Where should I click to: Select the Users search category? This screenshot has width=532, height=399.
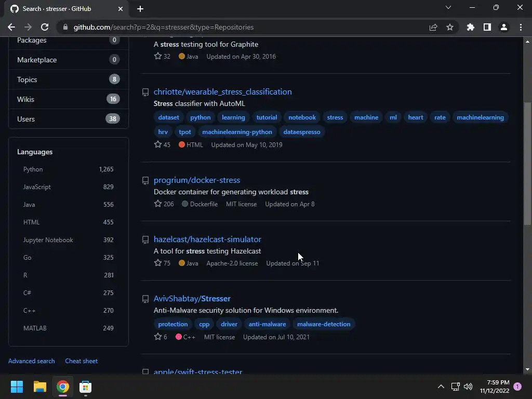68,119
